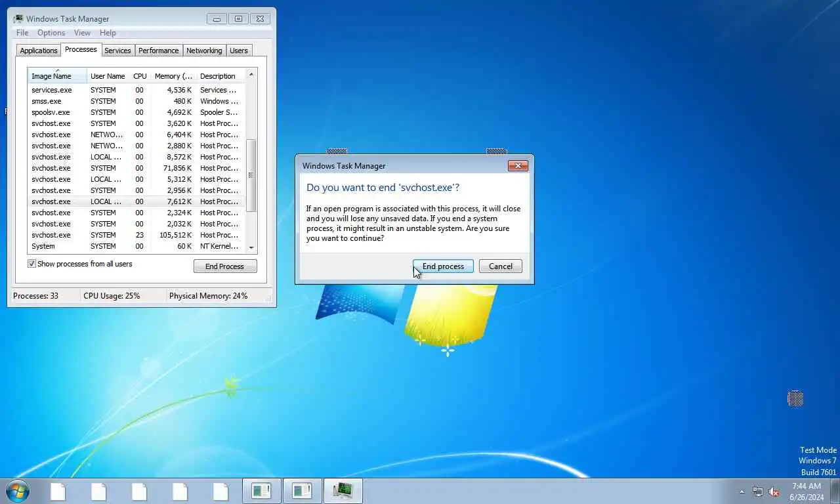Sort processes by CPU column header

pyautogui.click(x=140, y=76)
